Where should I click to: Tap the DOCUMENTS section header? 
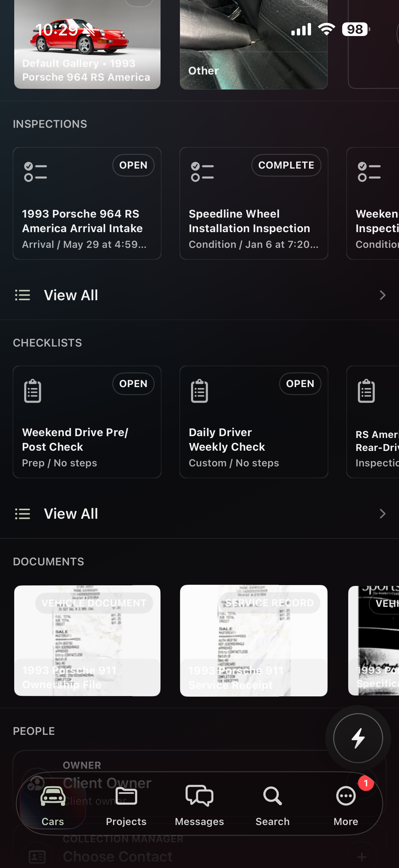pyautogui.click(x=48, y=561)
